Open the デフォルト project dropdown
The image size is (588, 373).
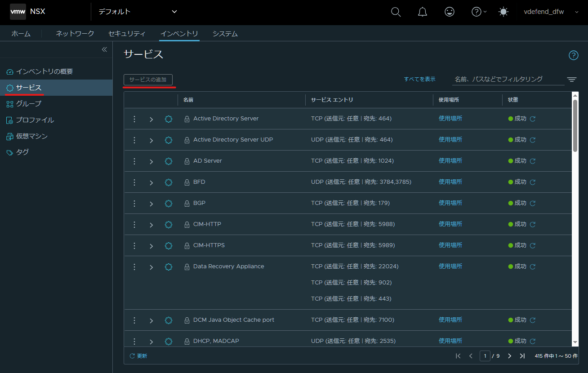(138, 12)
